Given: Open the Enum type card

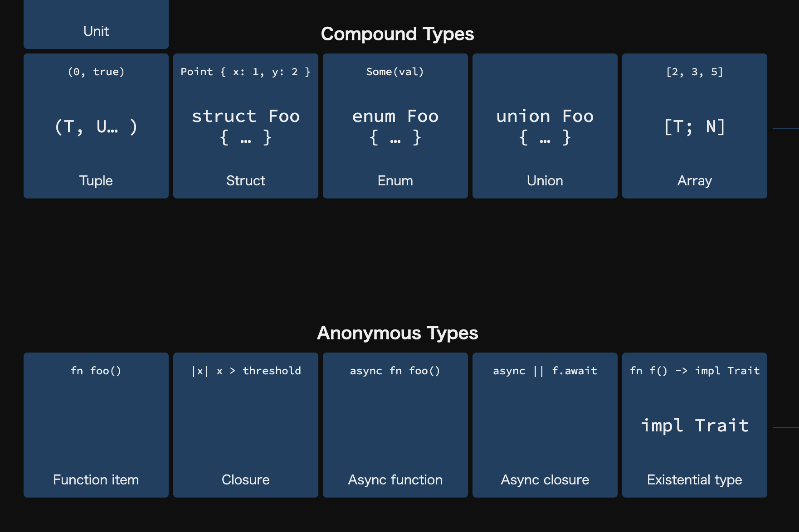Looking at the screenshot, I should (x=395, y=126).
